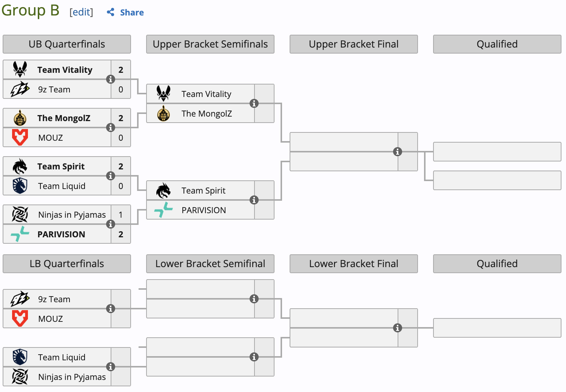Open match info for Vitality vs 9z quarterfinal
The image size is (566, 392).
pyautogui.click(x=110, y=79)
